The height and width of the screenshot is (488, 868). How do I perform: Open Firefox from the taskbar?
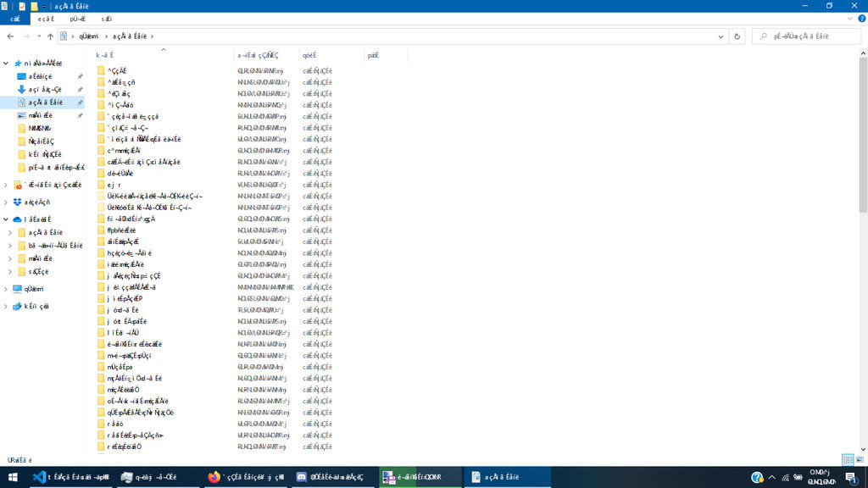(214, 477)
